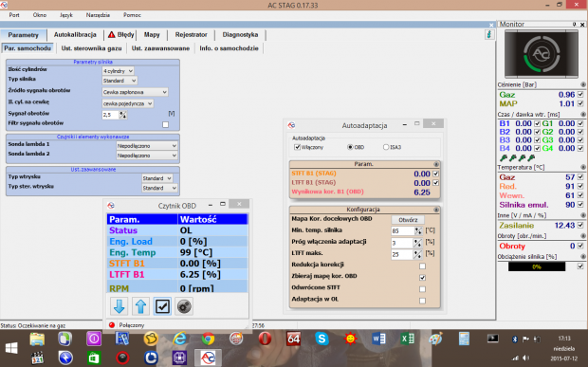Click the fuel switch in the Monitor panel

click(x=542, y=54)
